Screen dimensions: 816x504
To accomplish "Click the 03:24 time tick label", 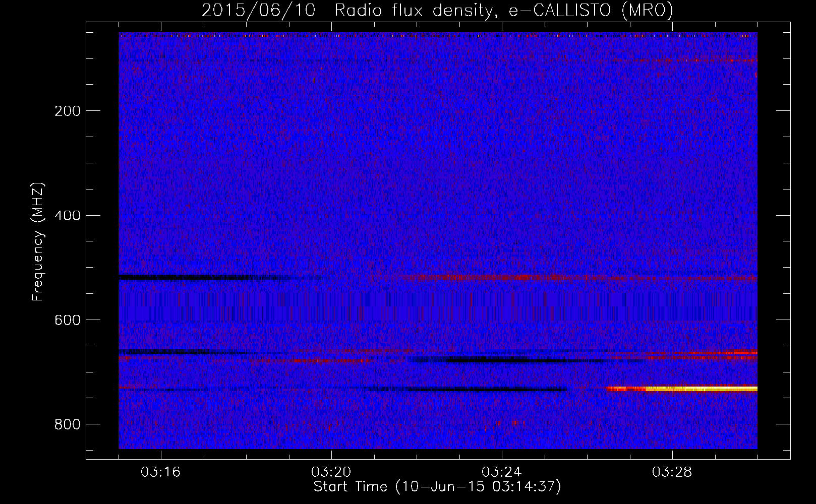I will pyautogui.click(x=502, y=472).
